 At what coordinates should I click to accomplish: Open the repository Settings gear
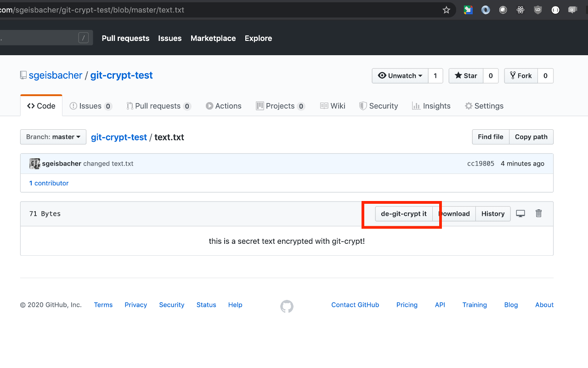pos(484,106)
